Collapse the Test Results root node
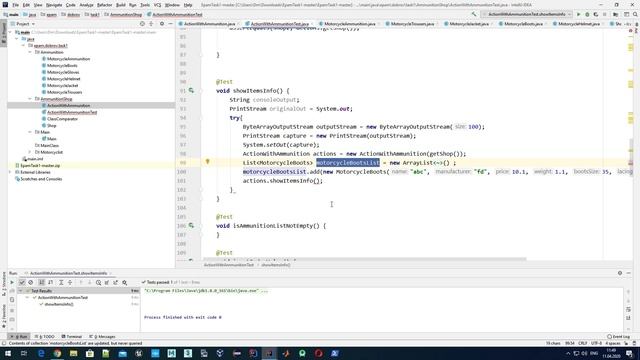Image resolution: width=640 pixels, height=360 pixels. coord(20,291)
